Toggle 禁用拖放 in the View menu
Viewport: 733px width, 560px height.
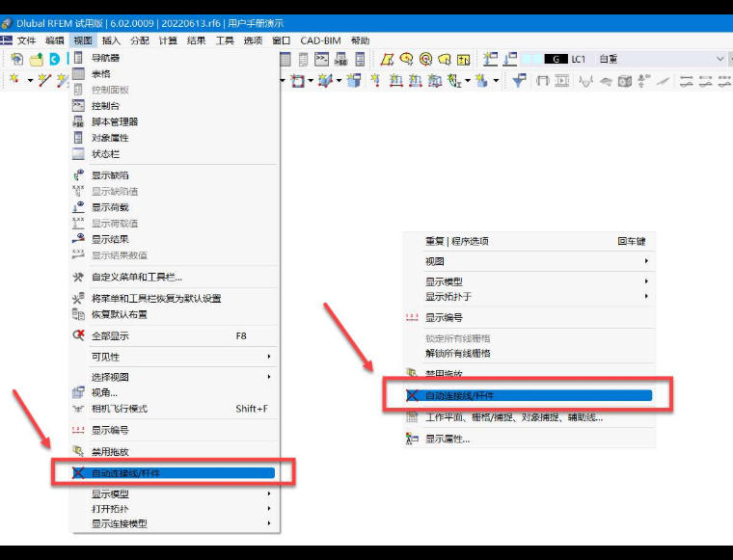(x=175, y=452)
